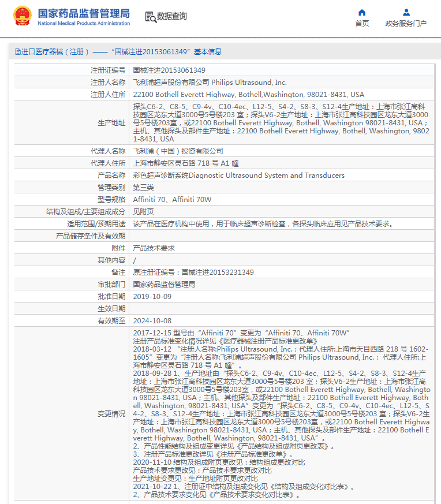
Task: Click the 变更情况 row label
Action: pyautogui.click(x=111, y=413)
